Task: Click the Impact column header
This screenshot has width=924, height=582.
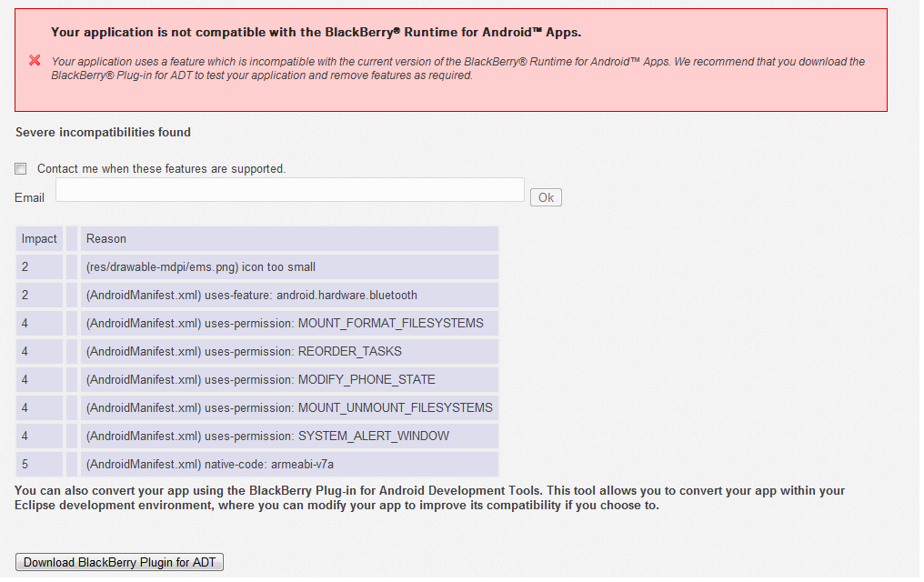Action: [39, 239]
